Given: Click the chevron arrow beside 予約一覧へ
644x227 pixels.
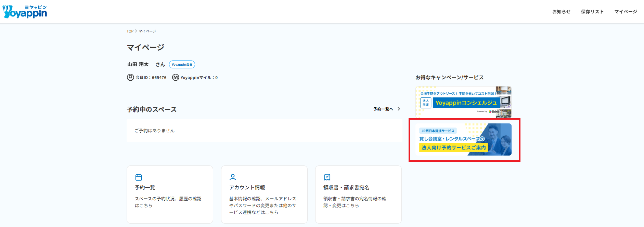Looking at the screenshot, I should (x=399, y=109).
